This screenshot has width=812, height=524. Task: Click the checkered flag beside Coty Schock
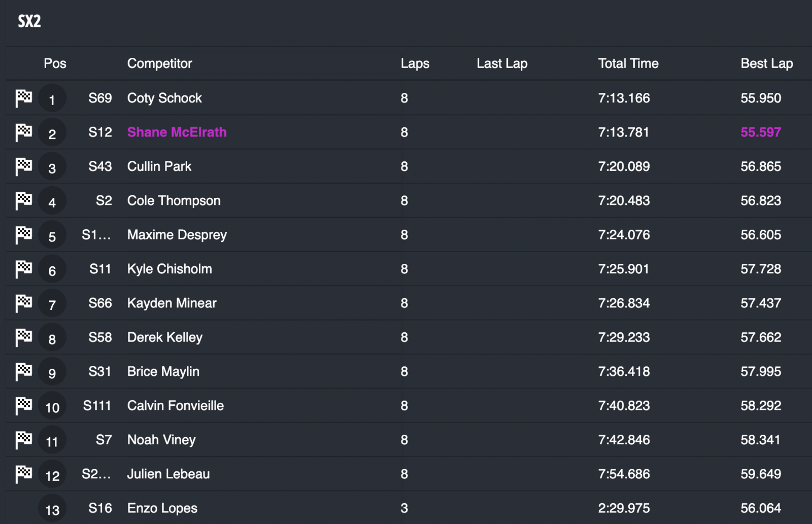23,98
